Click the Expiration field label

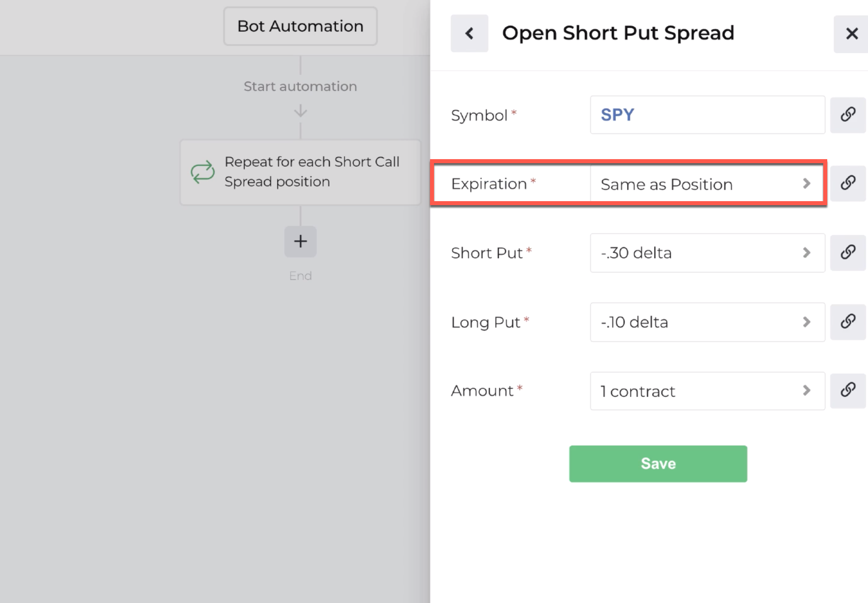pos(489,184)
